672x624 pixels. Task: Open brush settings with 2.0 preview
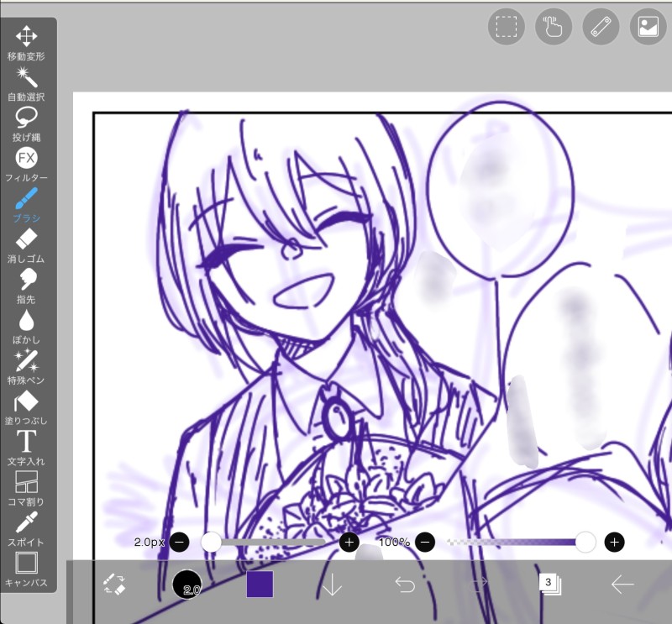tap(186, 585)
